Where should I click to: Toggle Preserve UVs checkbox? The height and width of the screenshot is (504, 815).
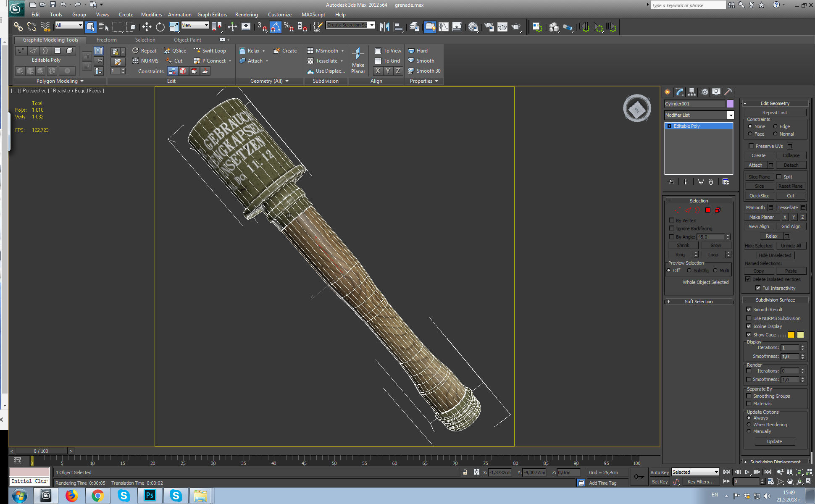(x=751, y=146)
